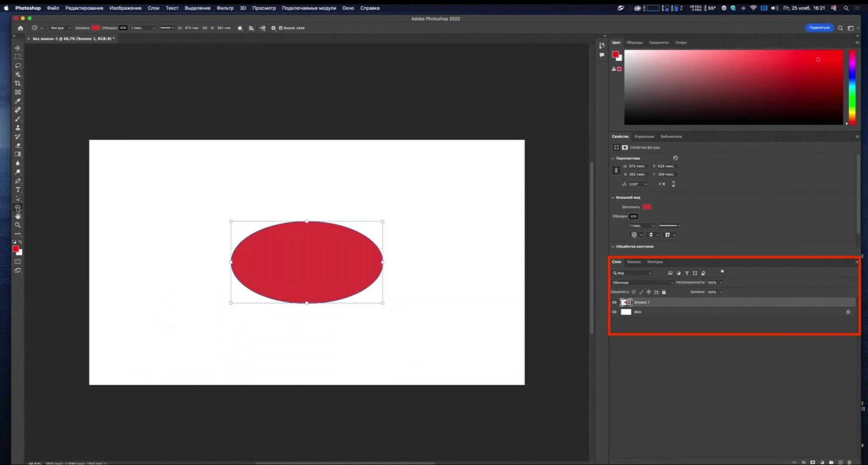This screenshot has width=868, height=465.
Task: Open the Непрозрачность opacity dropdown
Action: pos(721,283)
